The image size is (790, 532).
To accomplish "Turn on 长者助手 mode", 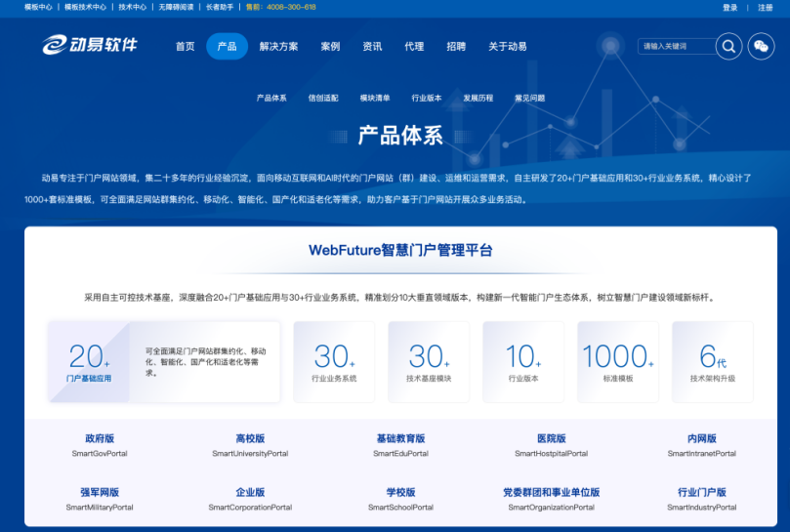I will [221, 7].
